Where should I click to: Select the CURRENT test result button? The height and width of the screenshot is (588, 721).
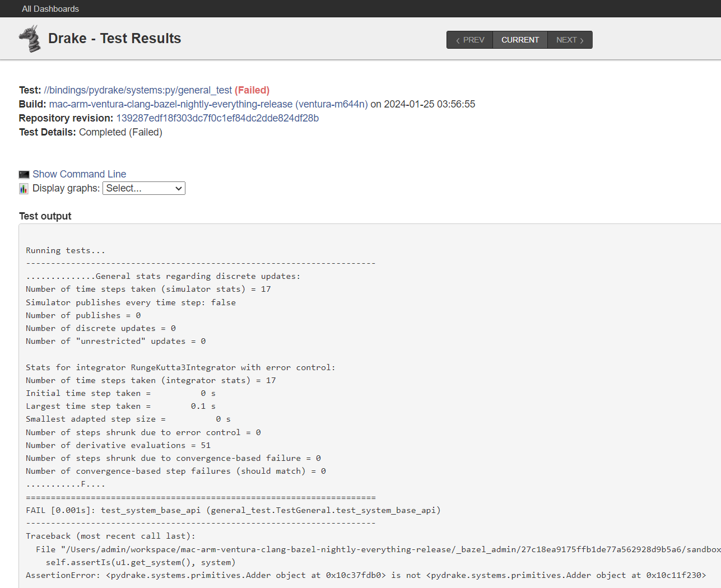(520, 40)
